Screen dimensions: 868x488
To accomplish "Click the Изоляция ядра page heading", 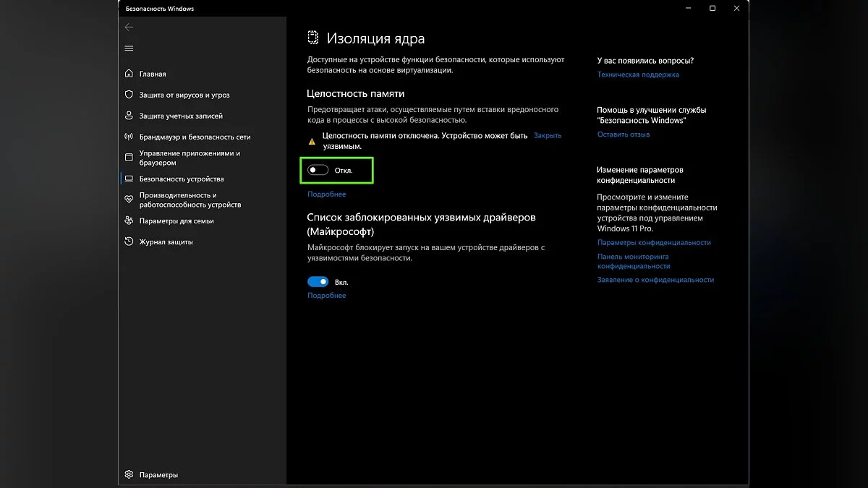I will click(376, 38).
